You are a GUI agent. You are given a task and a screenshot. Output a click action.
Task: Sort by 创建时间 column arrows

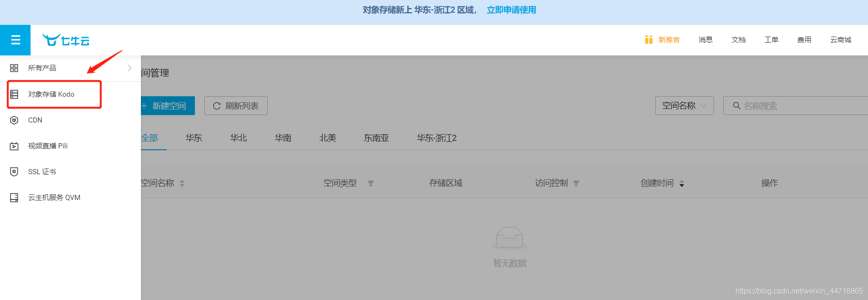tap(682, 183)
